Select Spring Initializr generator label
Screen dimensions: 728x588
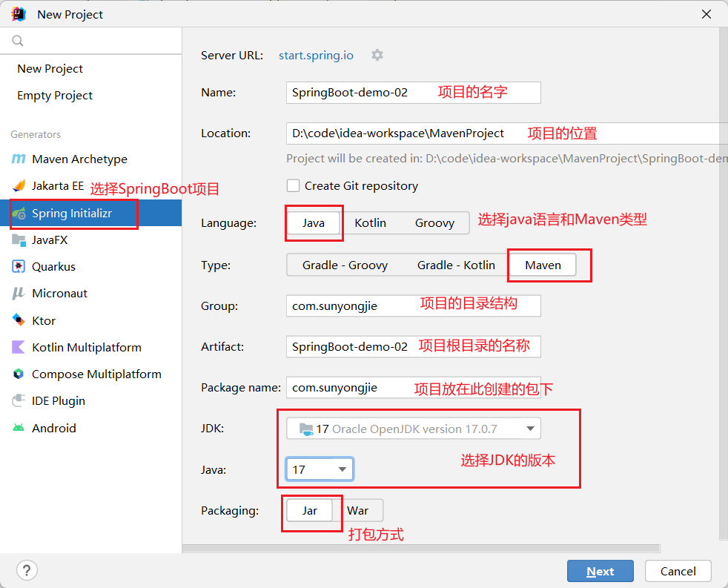(72, 214)
